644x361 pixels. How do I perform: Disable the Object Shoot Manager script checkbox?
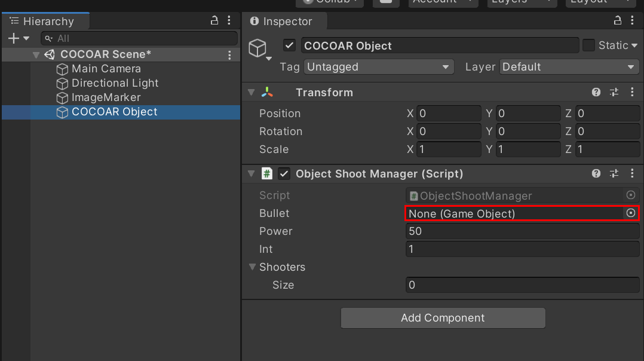pos(284,174)
